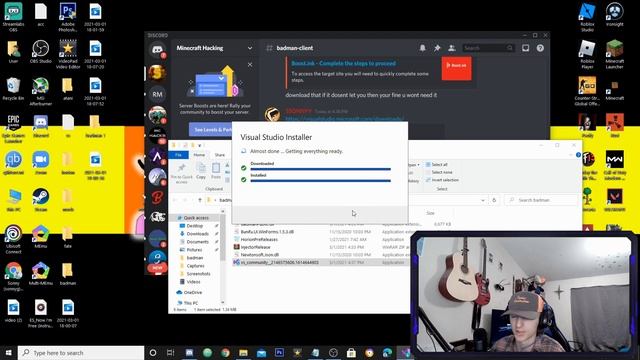Viewport: 640px width, 360px height.
Task: Select the InjectorRelease file row
Action: tap(320, 247)
